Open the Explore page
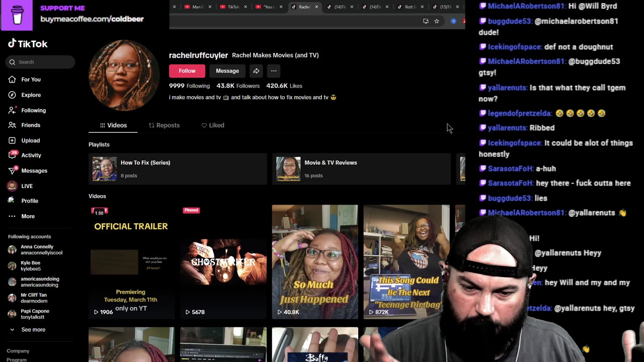Viewport: 644px width, 362px height. 31,95
